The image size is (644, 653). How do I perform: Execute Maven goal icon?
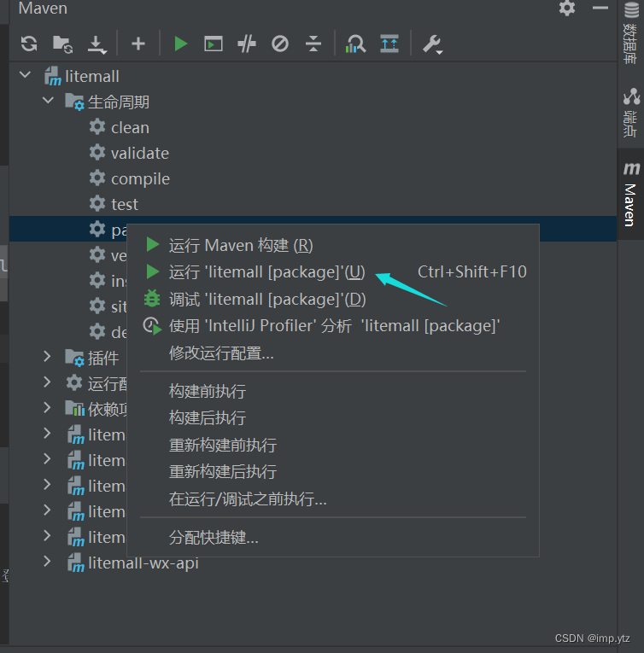214,44
